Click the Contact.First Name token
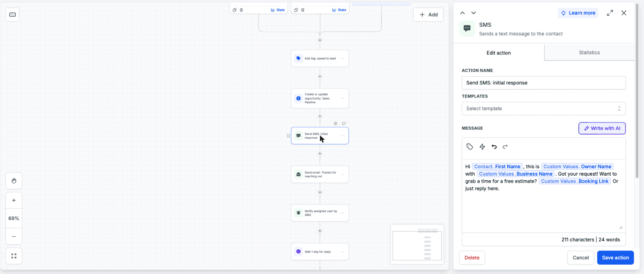Image resolution: width=644 pixels, height=274 pixels. coord(497,167)
